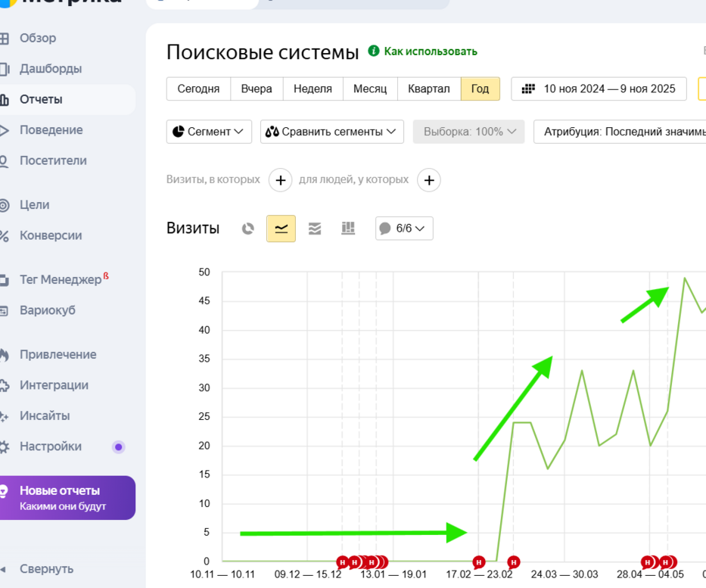Choose the 'Месяц' period button
This screenshot has height=588, width=706.
[370, 89]
